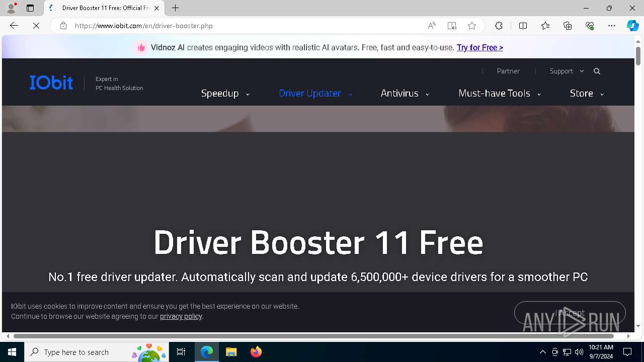This screenshot has width=644, height=362.
Task: Open Settings and more menu
Action: [612, 26]
